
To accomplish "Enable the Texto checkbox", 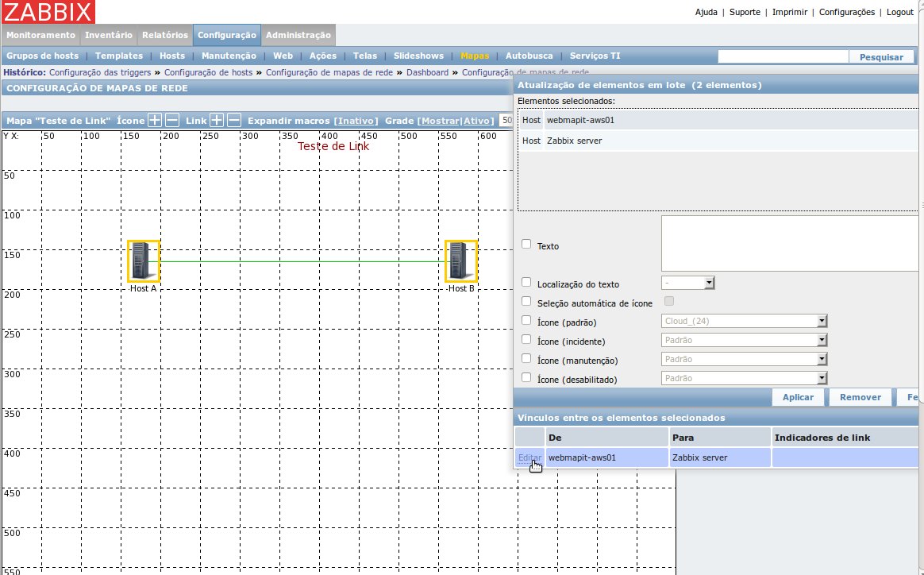I will (526, 244).
